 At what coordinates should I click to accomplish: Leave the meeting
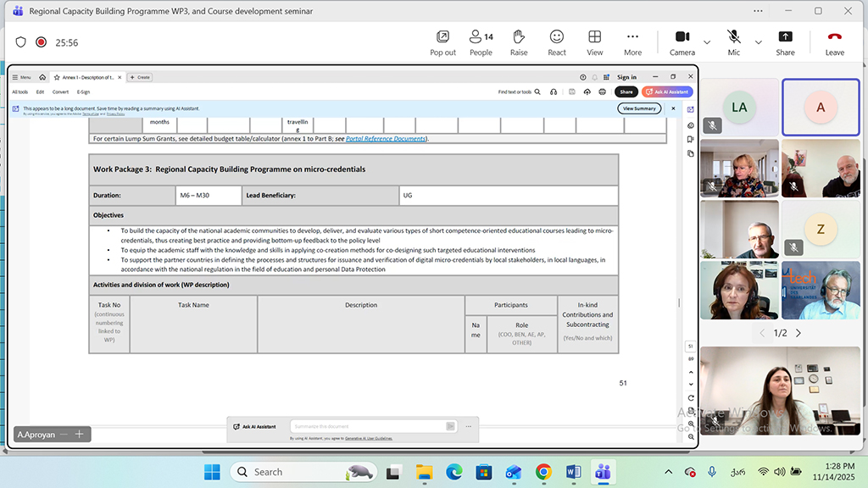[x=834, y=42]
